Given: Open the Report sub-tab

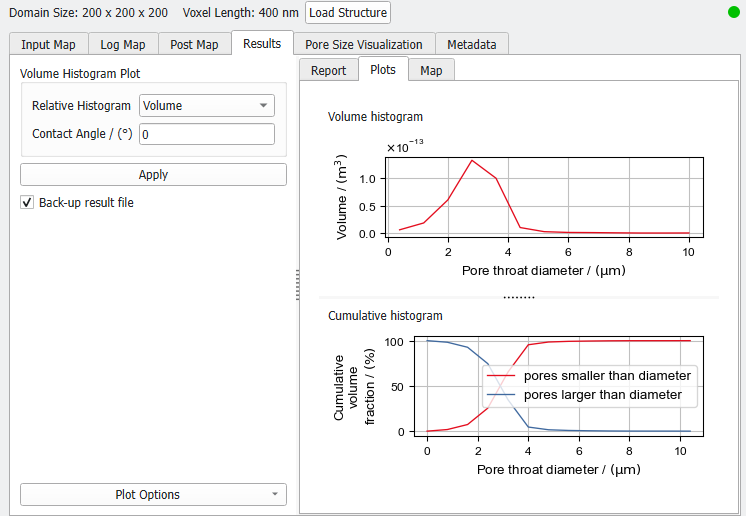Looking at the screenshot, I should (x=328, y=70).
